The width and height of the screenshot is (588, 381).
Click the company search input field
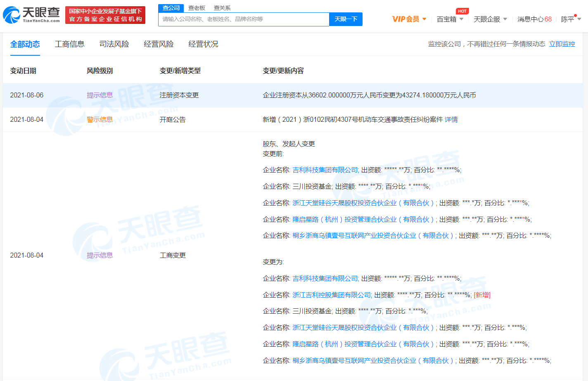[243, 19]
